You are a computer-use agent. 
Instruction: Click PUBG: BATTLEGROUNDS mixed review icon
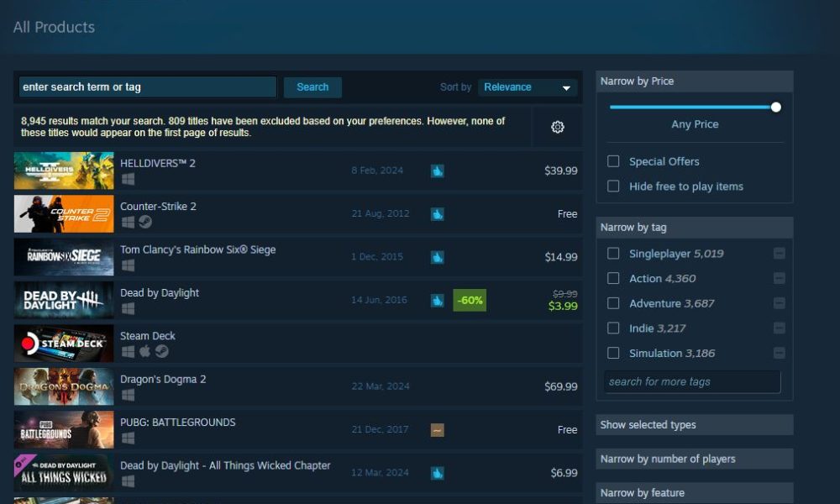tap(437, 430)
